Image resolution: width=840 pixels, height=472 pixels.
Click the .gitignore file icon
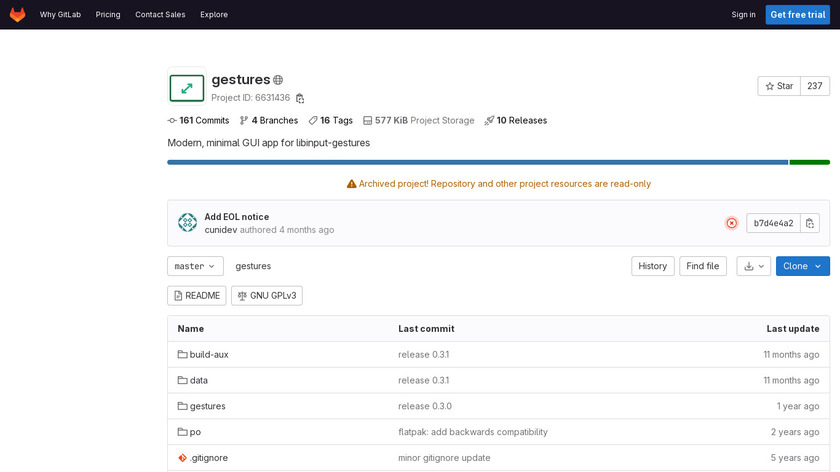coord(182,458)
